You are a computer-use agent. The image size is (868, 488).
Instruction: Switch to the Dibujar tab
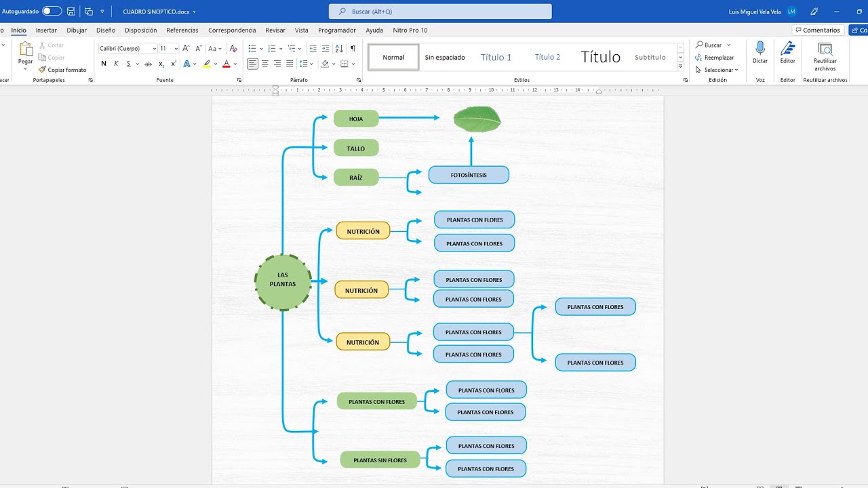point(77,30)
